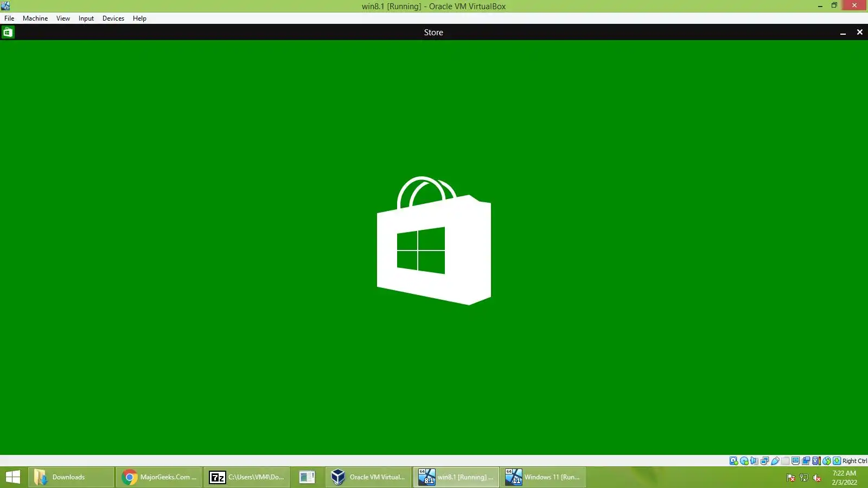Screen dimensions: 868x488
Task: Click the muted volume tray icon
Action: point(817,478)
